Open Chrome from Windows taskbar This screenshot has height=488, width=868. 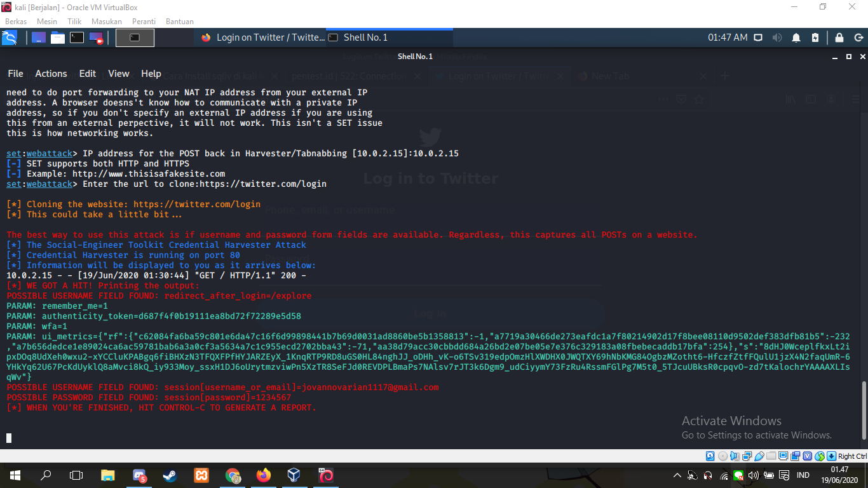pos(233,475)
